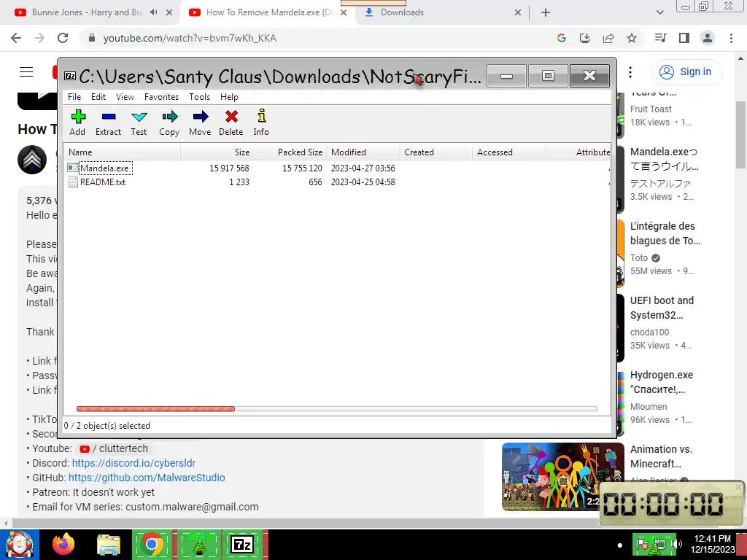Open the discord.io/cybersldr link
The image size is (747, 560).
click(x=133, y=463)
